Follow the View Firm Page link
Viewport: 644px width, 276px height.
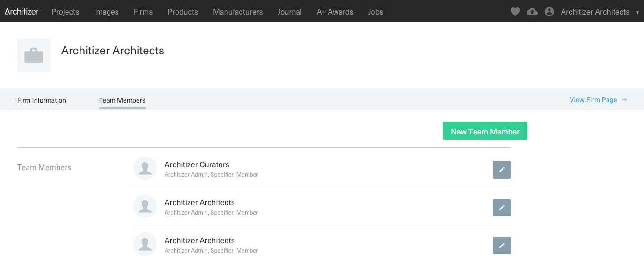click(x=598, y=100)
